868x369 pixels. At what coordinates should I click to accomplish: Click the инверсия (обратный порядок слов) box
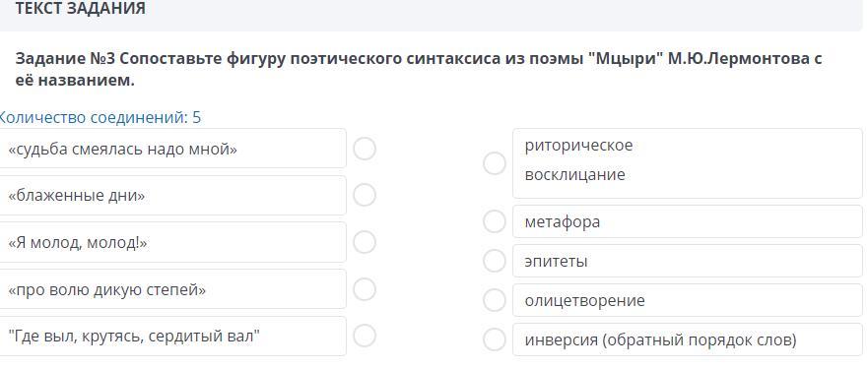coord(688,339)
